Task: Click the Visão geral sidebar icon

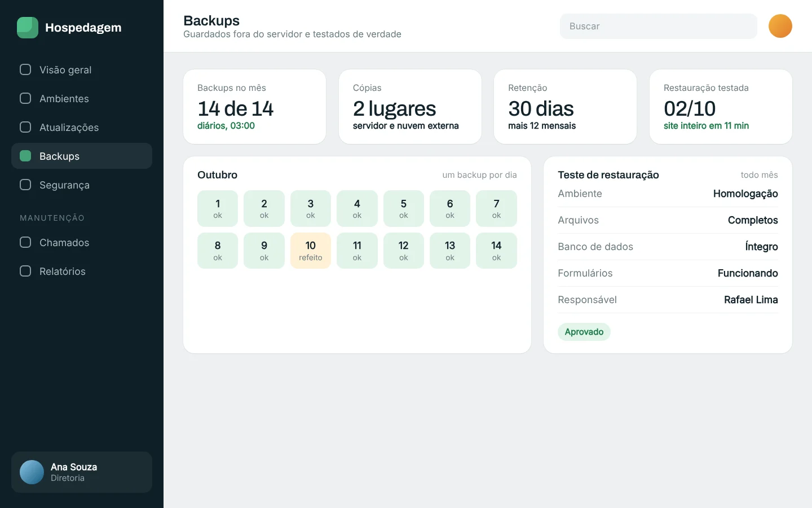Action: [25, 69]
